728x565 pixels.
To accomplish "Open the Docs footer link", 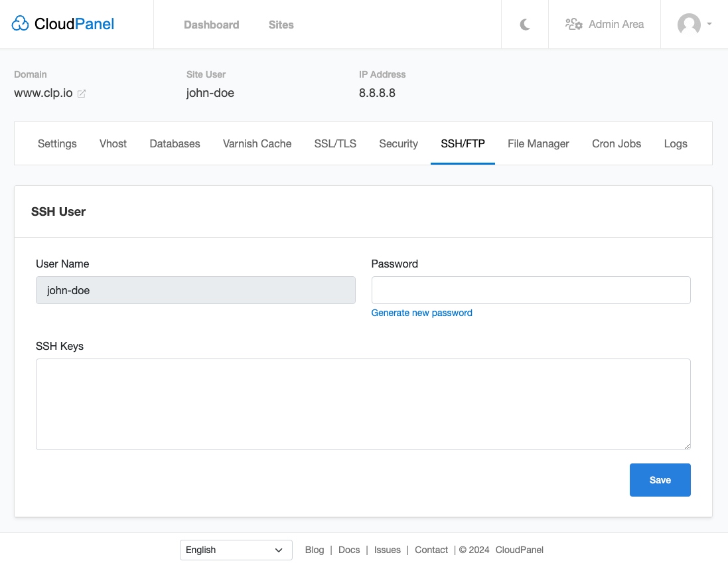I will pyautogui.click(x=349, y=550).
